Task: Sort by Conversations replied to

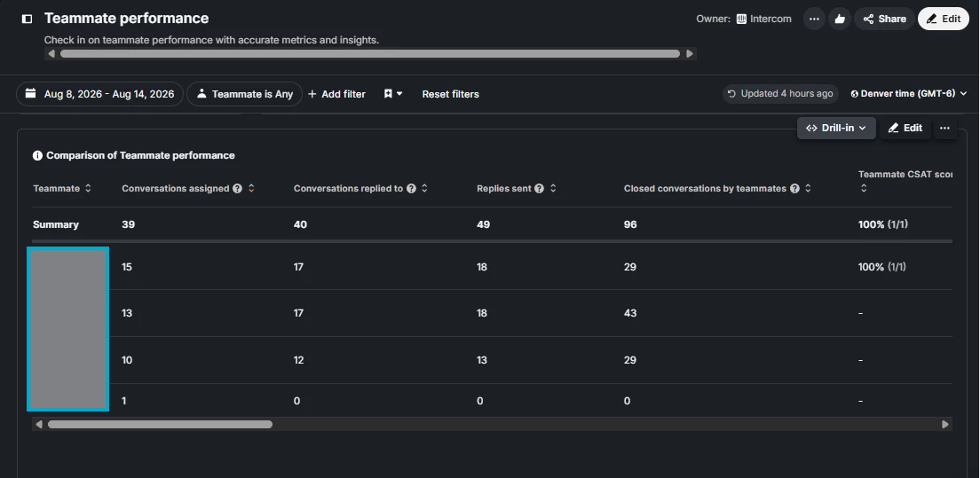Action: (424, 188)
